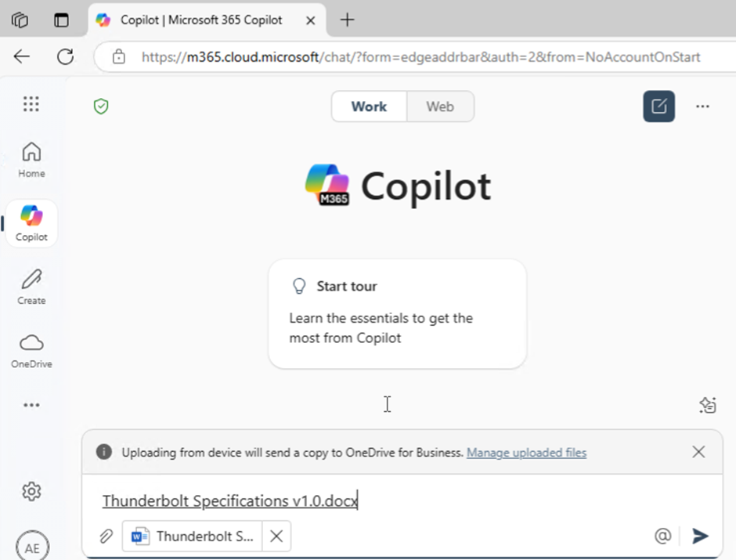Click into the message text box
Screen dimensions: 736x560
click(x=402, y=500)
